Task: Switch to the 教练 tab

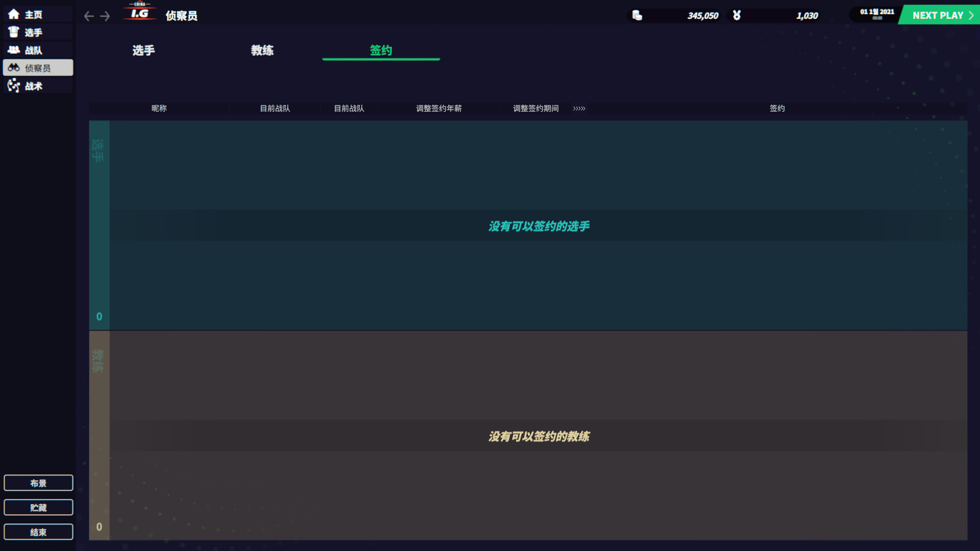Action: 263,50
